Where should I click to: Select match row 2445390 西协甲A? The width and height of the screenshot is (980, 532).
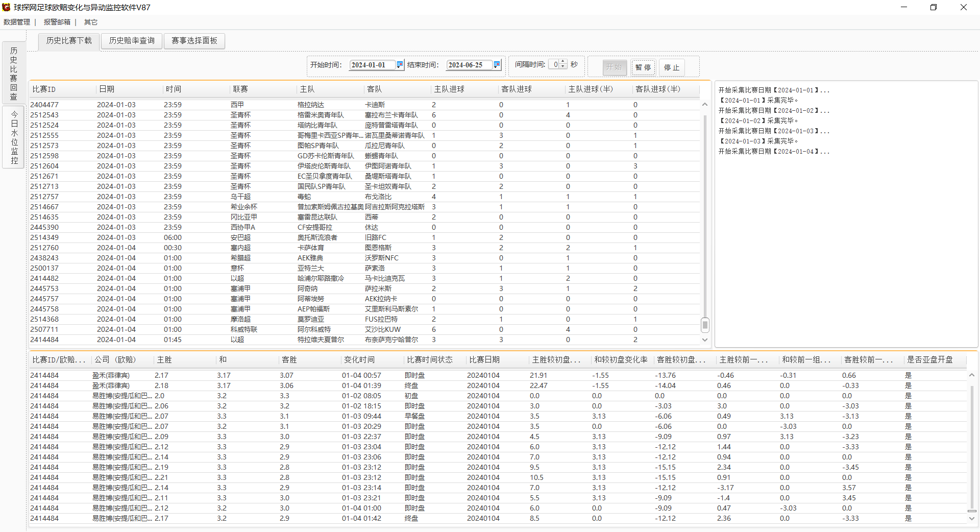pos(364,227)
